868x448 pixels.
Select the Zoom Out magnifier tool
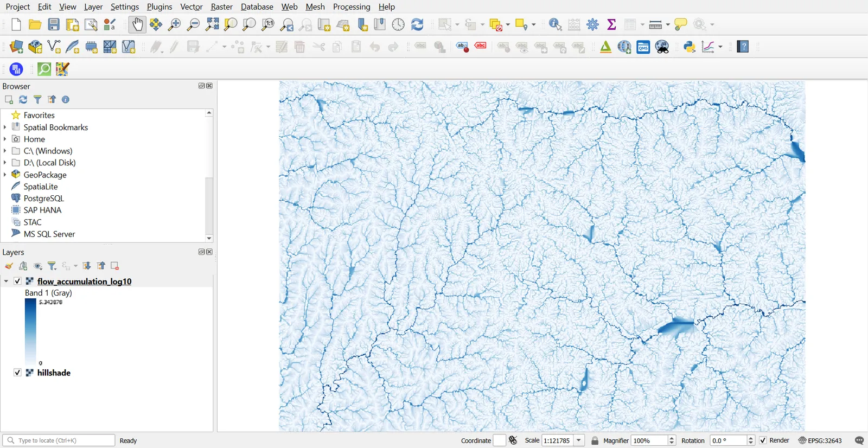coord(193,24)
